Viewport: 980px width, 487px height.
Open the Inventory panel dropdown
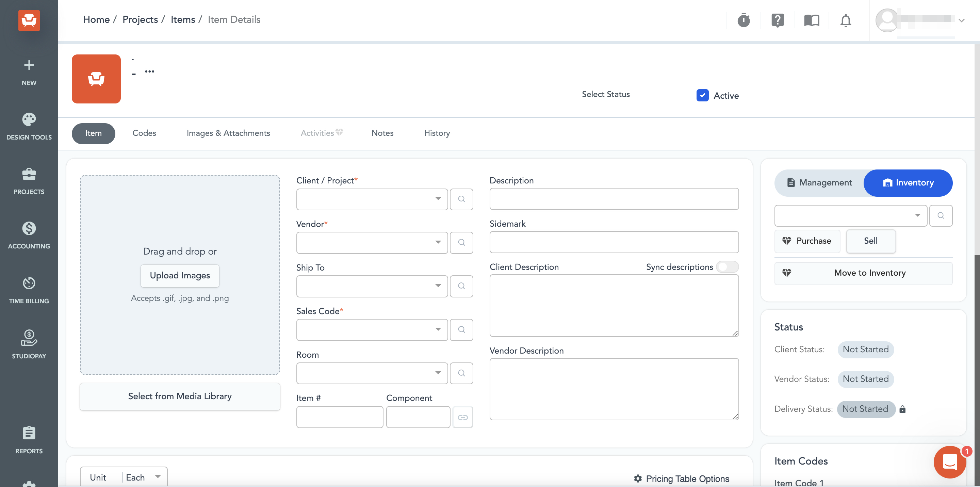point(850,216)
